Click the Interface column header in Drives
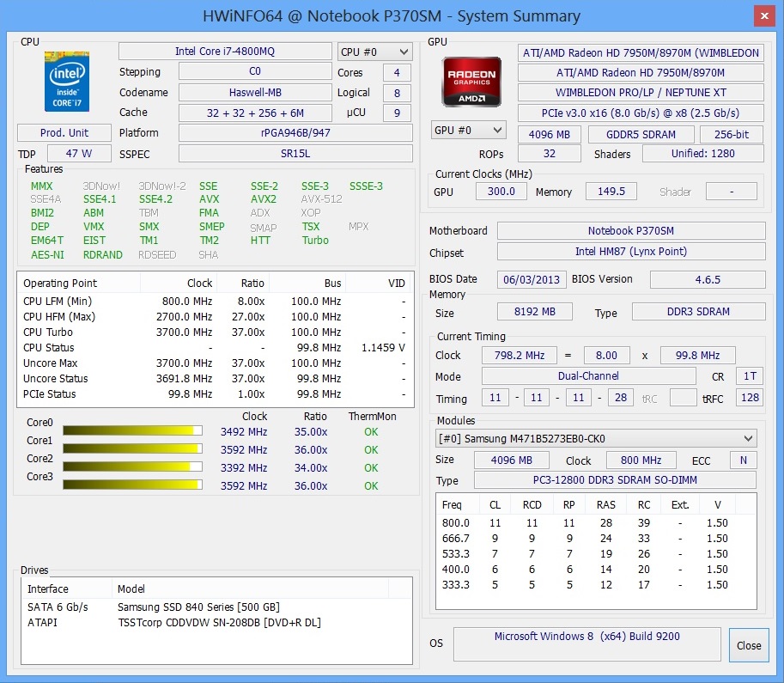The width and height of the screenshot is (784, 683). [66, 589]
